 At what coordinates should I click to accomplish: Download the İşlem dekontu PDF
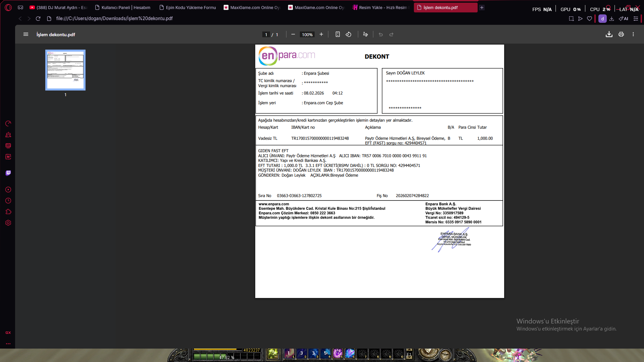pyautogui.click(x=609, y=34)
